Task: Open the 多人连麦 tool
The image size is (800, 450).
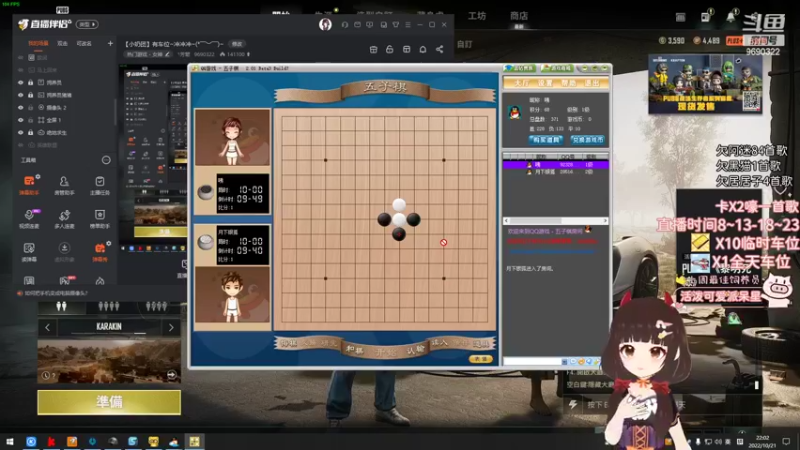Action: (64, 218)
